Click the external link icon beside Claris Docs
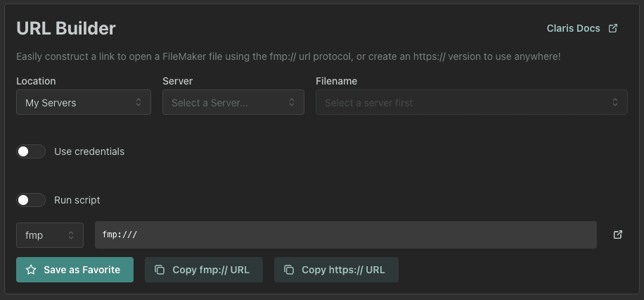 613,28
